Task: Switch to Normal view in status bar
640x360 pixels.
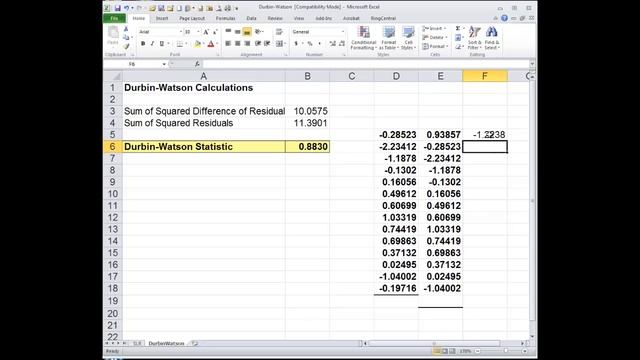Action: coord(437,351)
